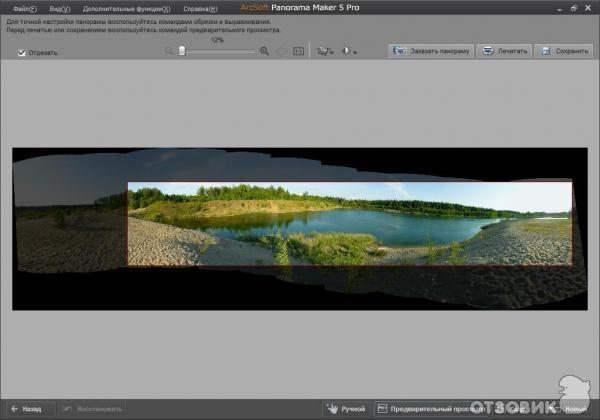Click the 1:1 actual size icon
This screenshot has width=600, height=420.
(298, 50)
